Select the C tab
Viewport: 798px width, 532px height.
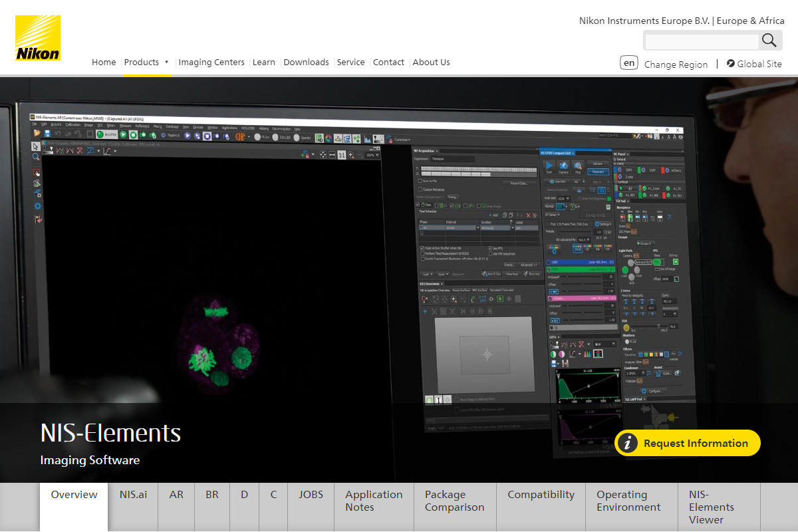point(273,507)
